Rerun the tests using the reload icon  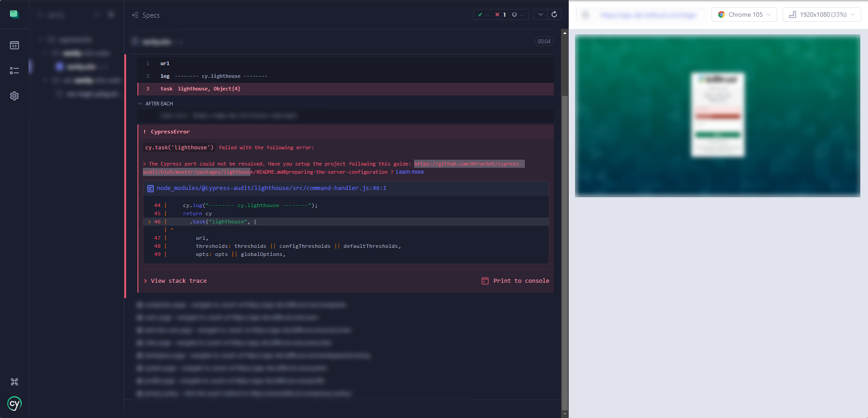[x=554, y=14]
